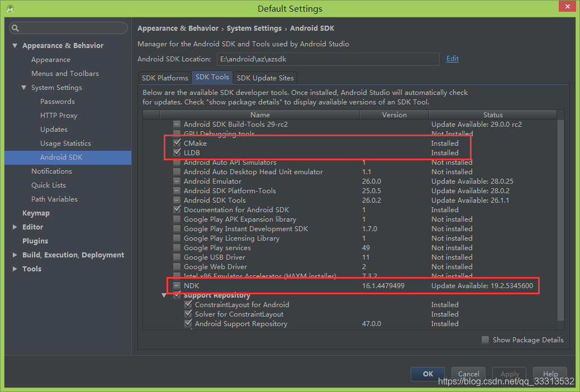
Task: Open Appearance settings page
Action: pyautogui.click(x=51, y=60)
